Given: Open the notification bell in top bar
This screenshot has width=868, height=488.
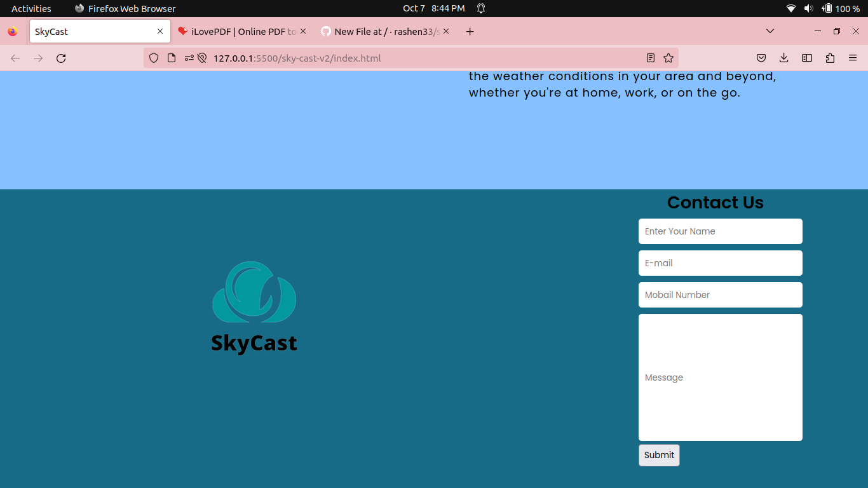Looking at the screenshot, I should coord(481,8).
